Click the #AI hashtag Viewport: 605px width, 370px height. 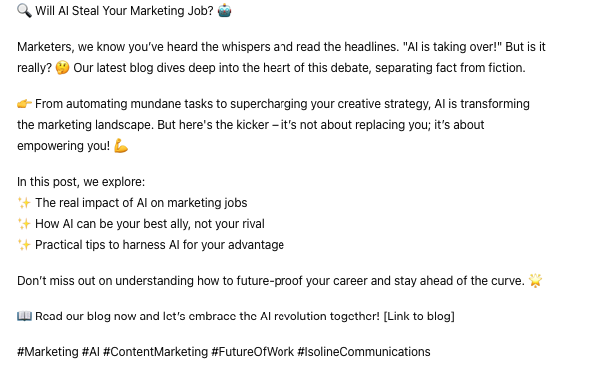pyautogui.click(x=91, y=352)
